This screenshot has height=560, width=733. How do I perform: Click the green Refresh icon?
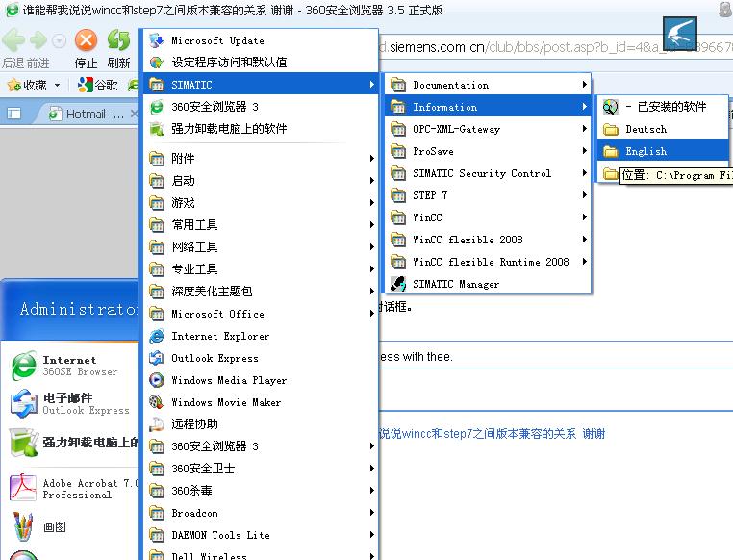(x=118, y=39)
